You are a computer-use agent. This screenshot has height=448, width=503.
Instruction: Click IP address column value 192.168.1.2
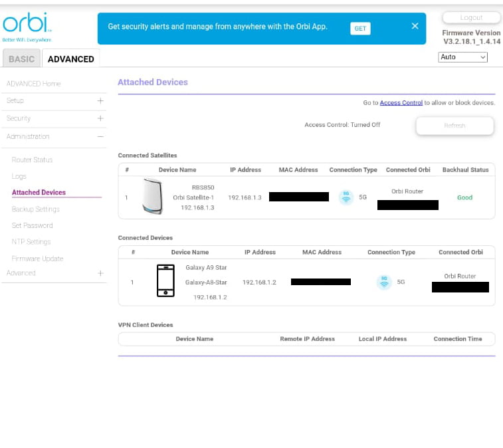[259, 282]
